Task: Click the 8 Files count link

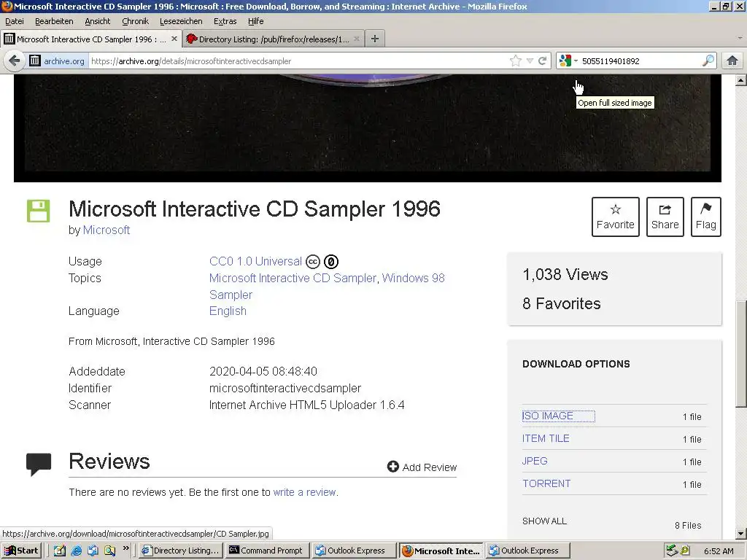Action: point(688,525)
